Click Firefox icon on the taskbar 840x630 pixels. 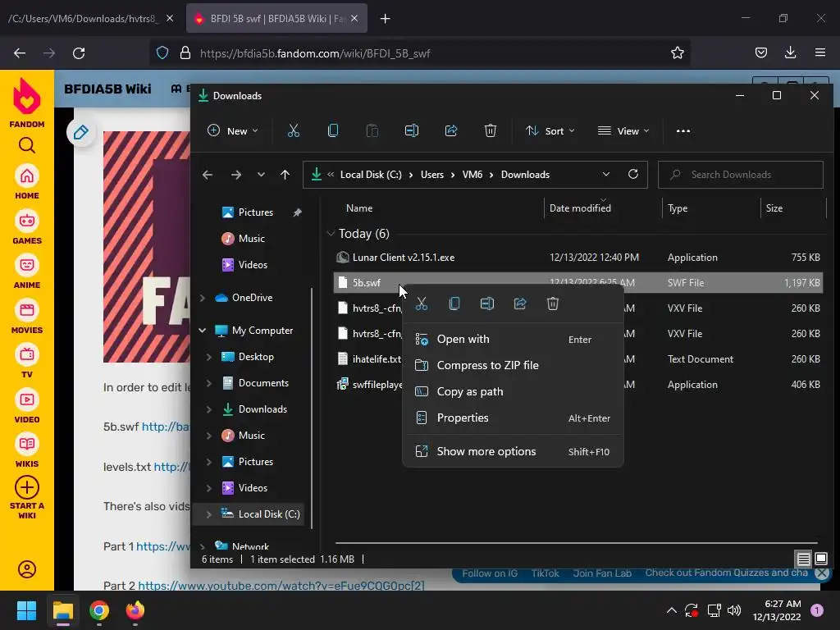tap(135, 610)
